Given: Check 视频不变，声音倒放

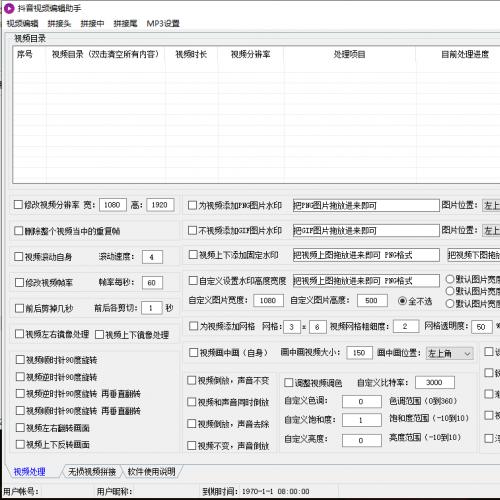Looking at the screenshot, I should coord(191,446).
